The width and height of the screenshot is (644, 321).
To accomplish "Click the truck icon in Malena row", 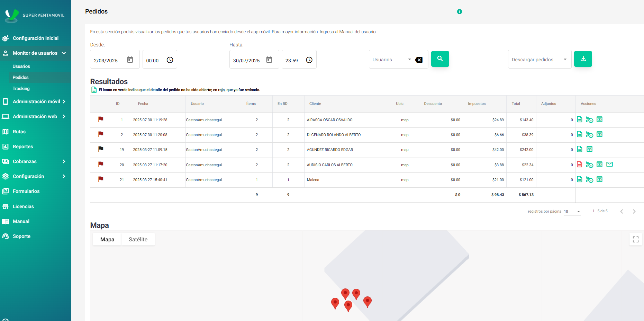I will 589,180.
